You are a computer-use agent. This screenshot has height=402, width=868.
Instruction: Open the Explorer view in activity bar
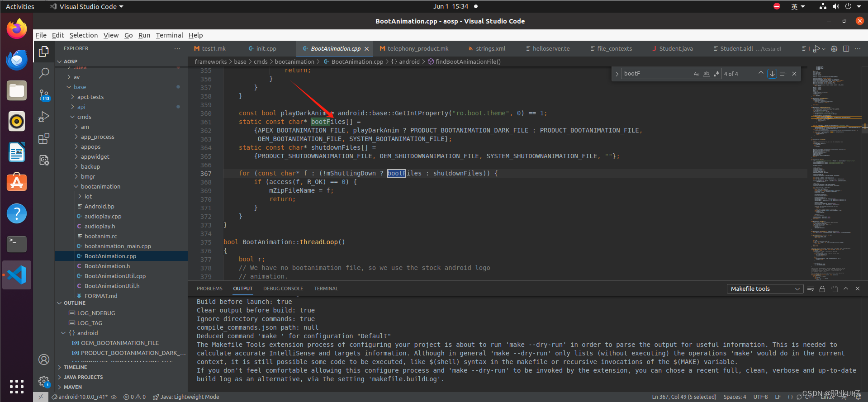44,52
